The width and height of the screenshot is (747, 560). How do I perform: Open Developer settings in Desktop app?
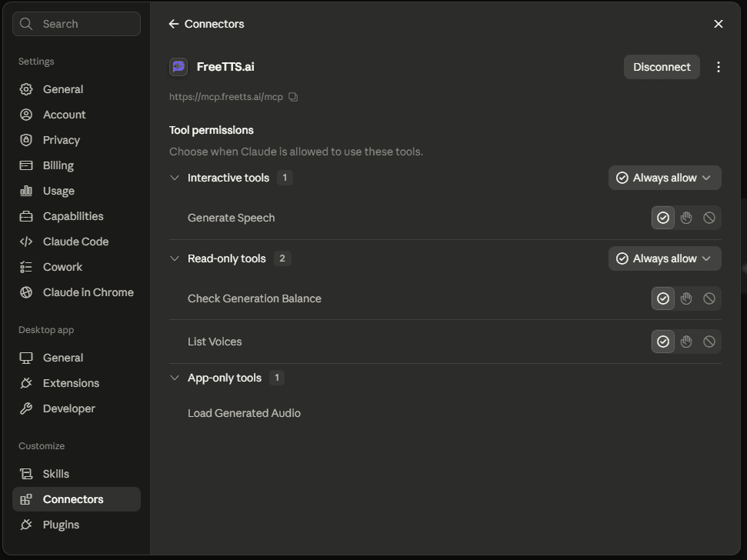point(76,408)
